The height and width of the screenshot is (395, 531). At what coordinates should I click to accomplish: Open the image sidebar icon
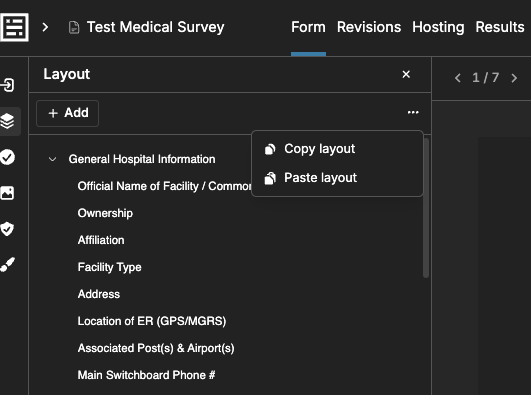(7, 193)
